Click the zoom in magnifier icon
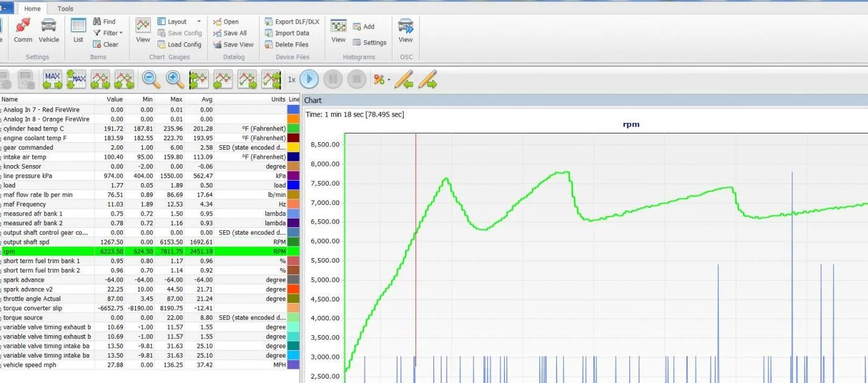Screen dimensions: 868x383 (x=175, y=79)
